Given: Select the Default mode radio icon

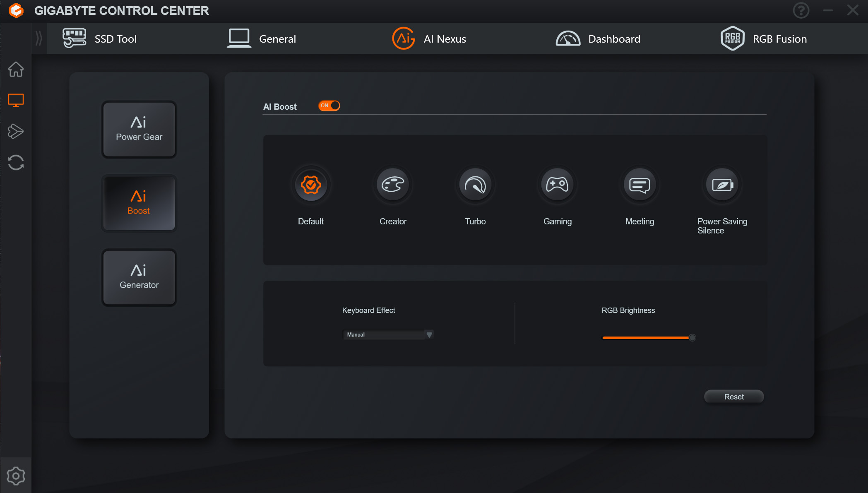Looking at the screenshot, I should 311,185.
